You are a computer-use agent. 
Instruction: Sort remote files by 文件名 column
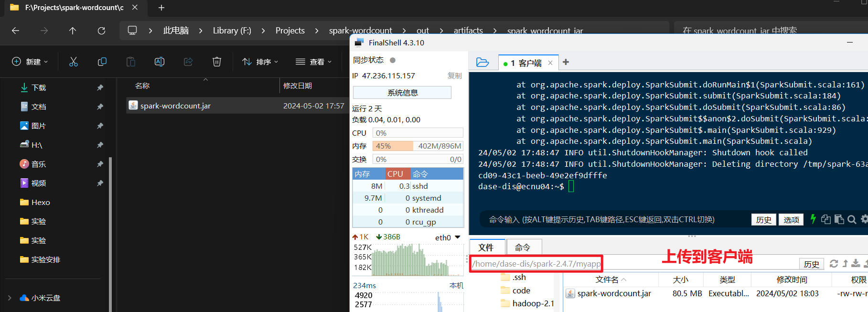611,280
